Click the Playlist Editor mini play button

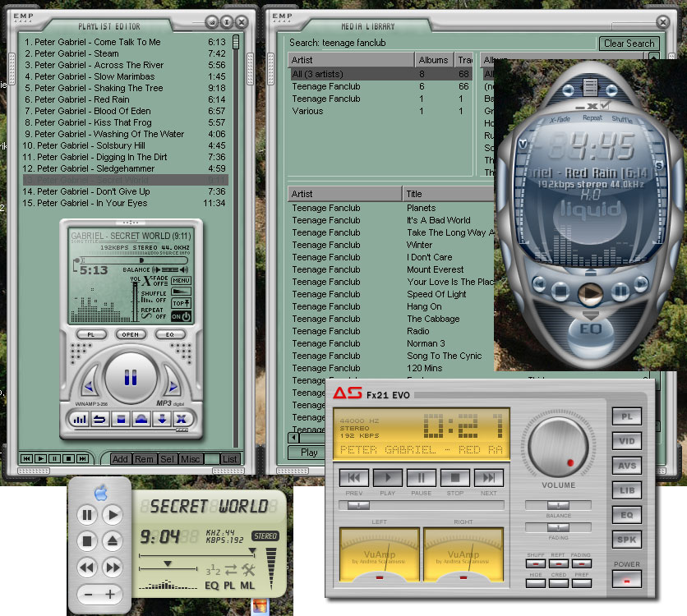pyautogui.click(x=40, y=458)
